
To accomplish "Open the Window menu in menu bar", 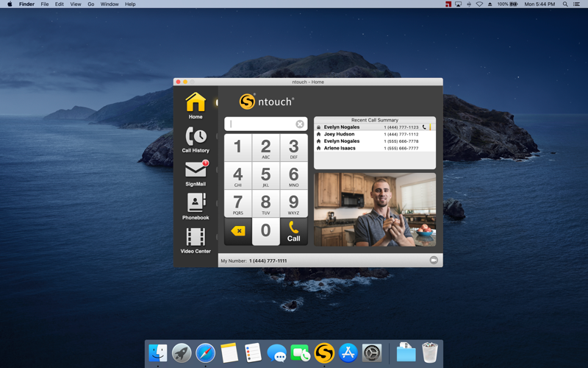I will click(110, 4).
